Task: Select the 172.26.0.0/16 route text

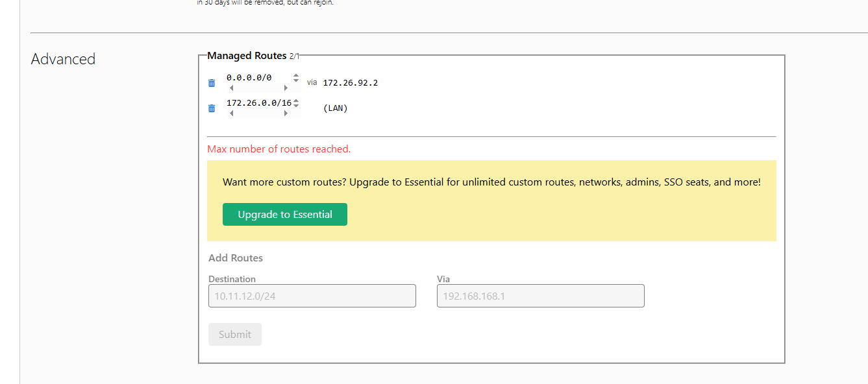Action: (x=258, y=103)
